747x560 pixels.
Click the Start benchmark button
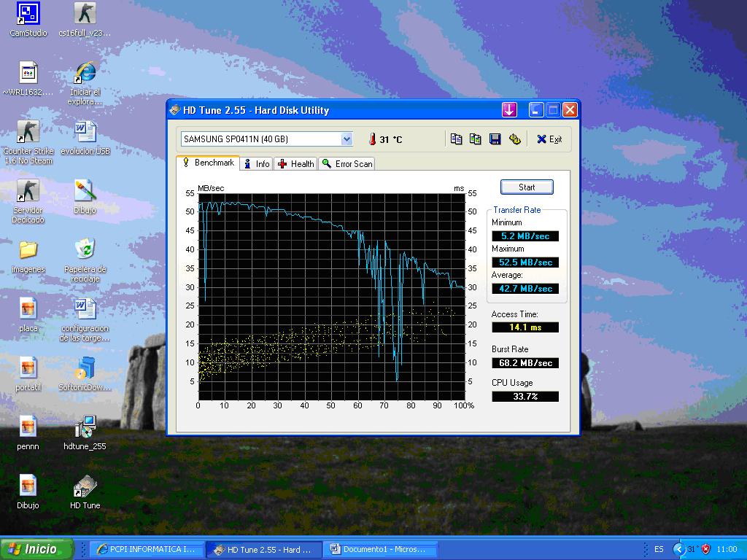point(527,187)
